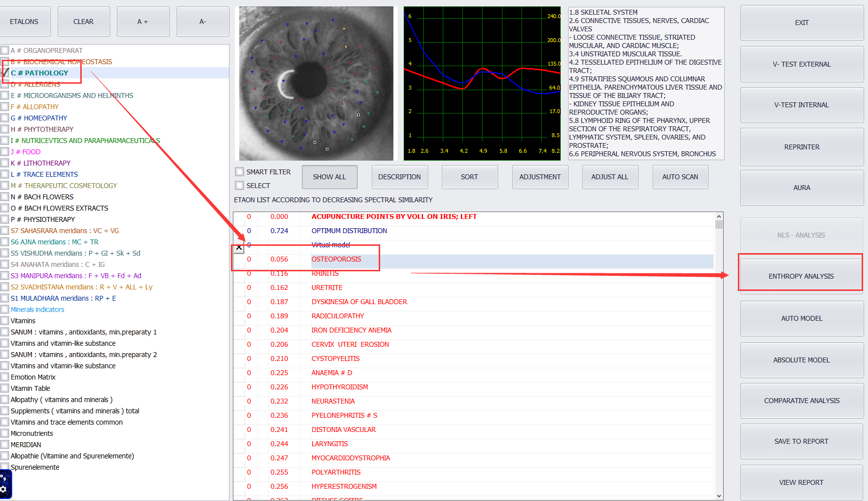Click the ADJUSTMENT button
Image resolution: width=868 pixels, height=501 pixels.
point(540,177)
